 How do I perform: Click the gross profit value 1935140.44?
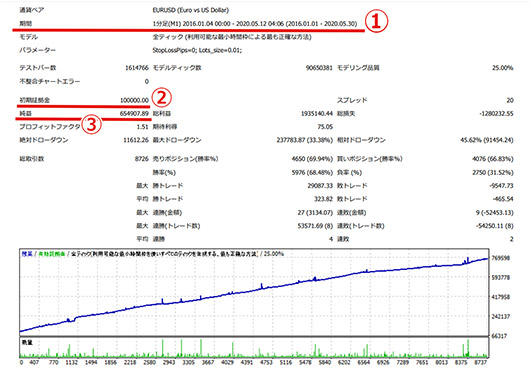(317, 114)
